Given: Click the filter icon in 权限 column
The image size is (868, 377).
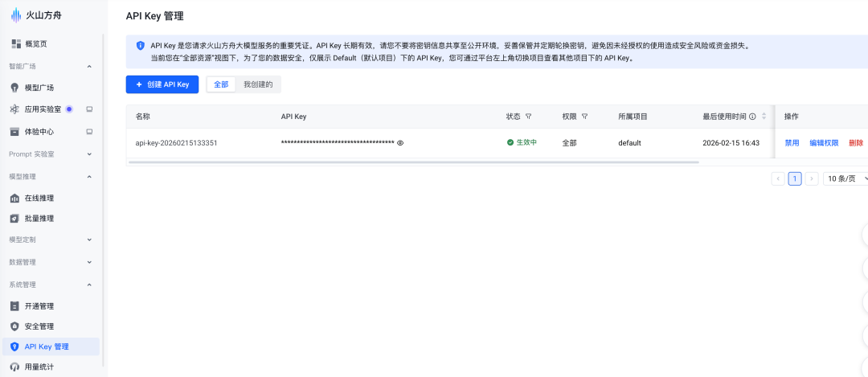Looking at the screenshot, I should point(584,117).
